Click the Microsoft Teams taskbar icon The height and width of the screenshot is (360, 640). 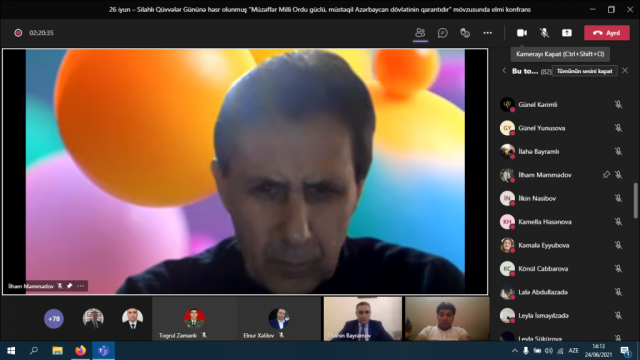coord(103,351)
